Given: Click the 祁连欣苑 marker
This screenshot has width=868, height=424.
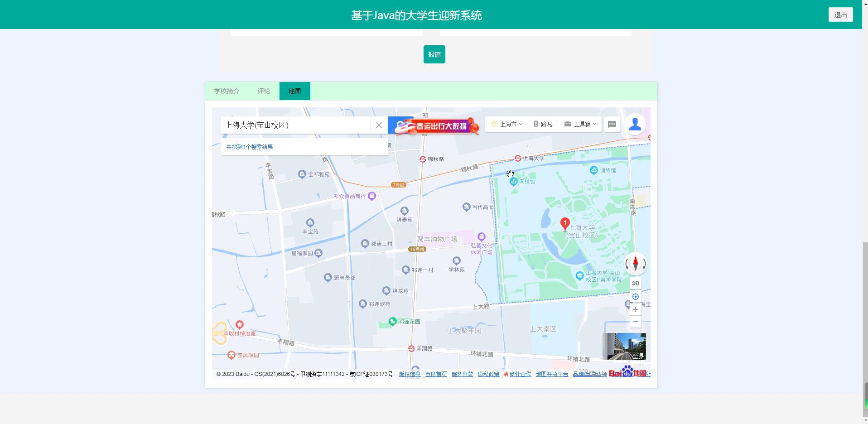Looking at the screenshot, I should pos(362,304).
